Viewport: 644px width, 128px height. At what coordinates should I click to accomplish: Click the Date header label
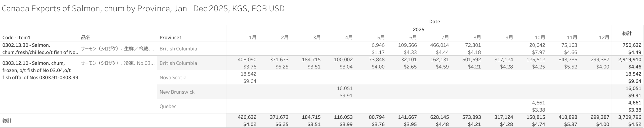[x=434, y=22]
